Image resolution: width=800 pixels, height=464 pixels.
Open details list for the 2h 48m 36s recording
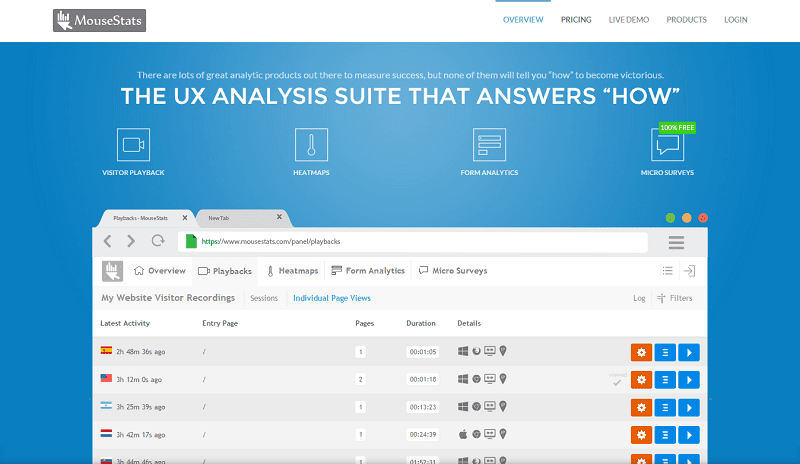click(x=665, y=352)
